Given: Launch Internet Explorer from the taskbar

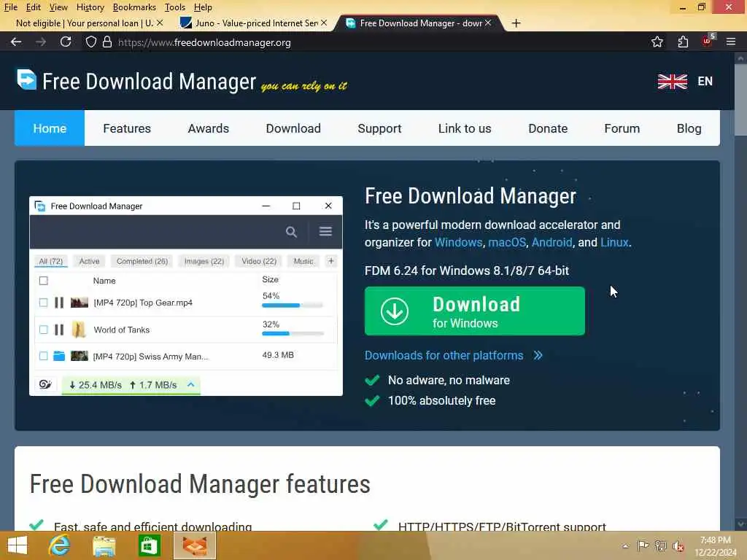Looking at the screenshot, I should [60, 545].
